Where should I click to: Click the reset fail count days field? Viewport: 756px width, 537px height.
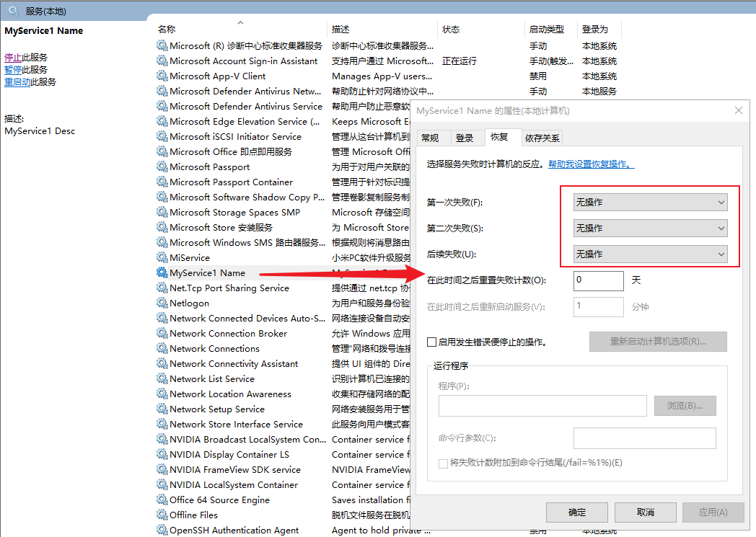pos(598,280)
